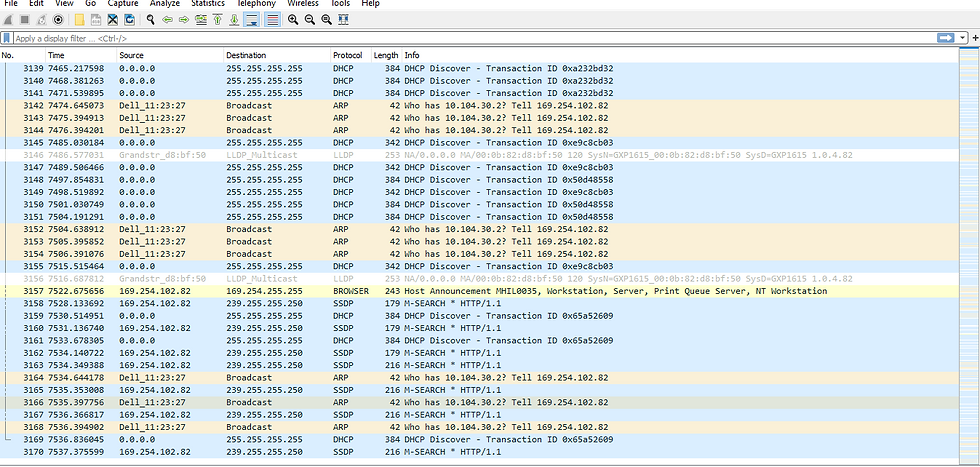Open the Statistics menu

tap(208, 4)
